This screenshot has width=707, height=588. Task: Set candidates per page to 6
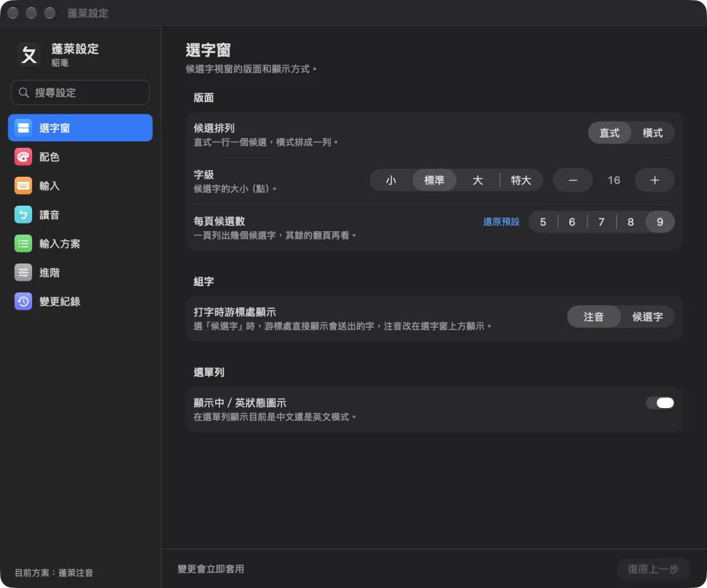[x=572, y=222]
